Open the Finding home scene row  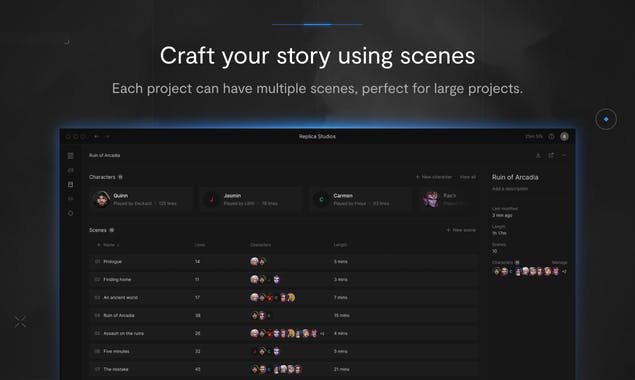(x=283, y=280)
